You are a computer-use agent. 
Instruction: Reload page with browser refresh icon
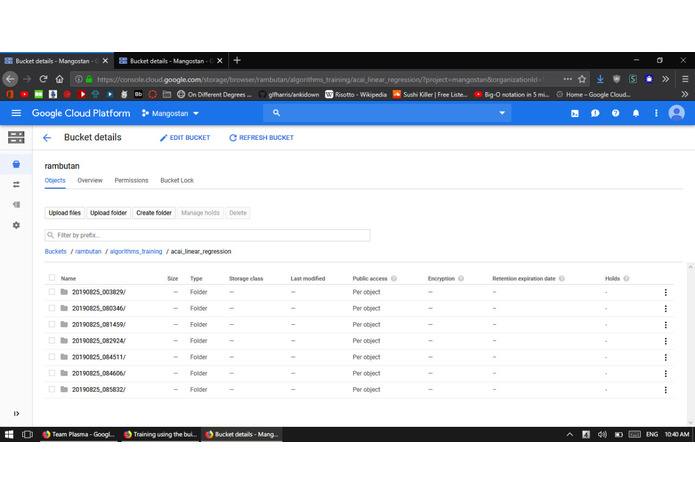(43, 79)
